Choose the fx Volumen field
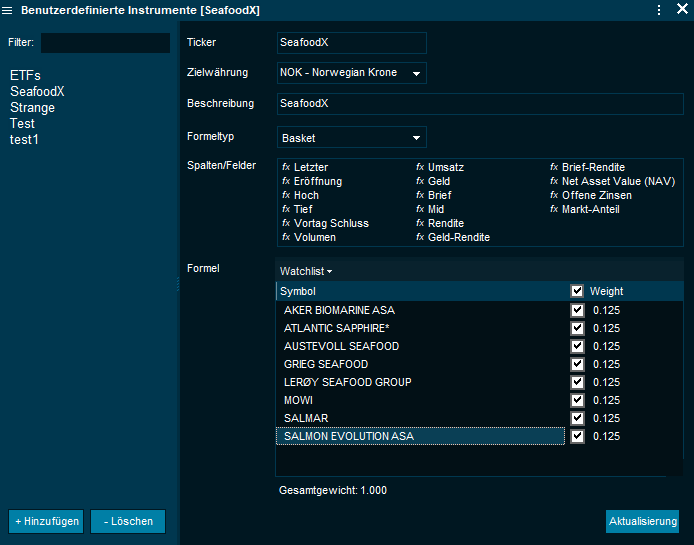Viewport: 694px width, 545px height. click(309, 237)
